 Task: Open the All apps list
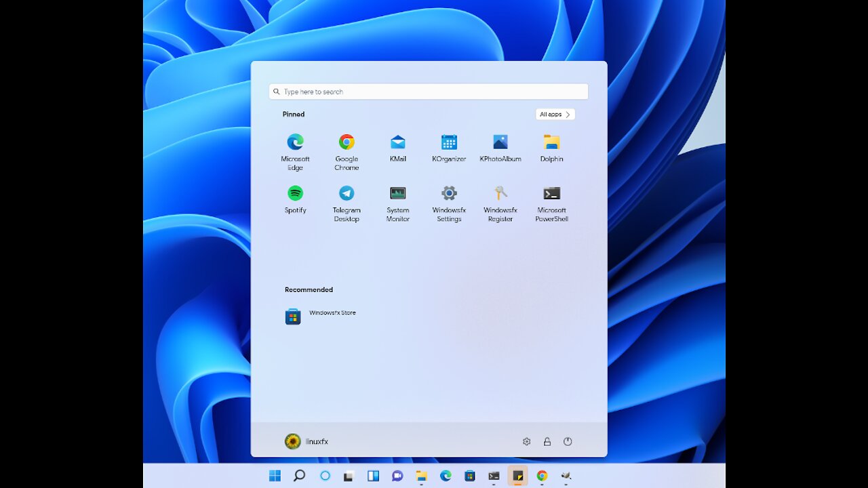coord(555,115)
